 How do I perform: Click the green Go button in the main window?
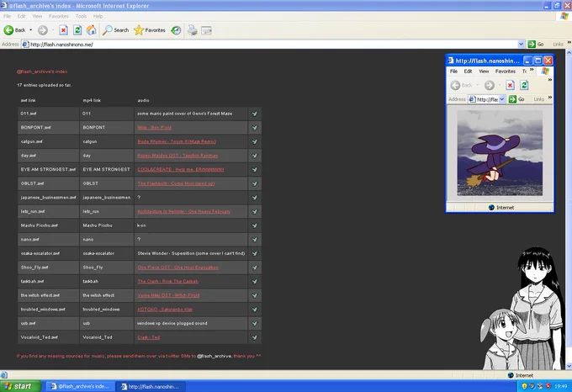click(536, 44)
